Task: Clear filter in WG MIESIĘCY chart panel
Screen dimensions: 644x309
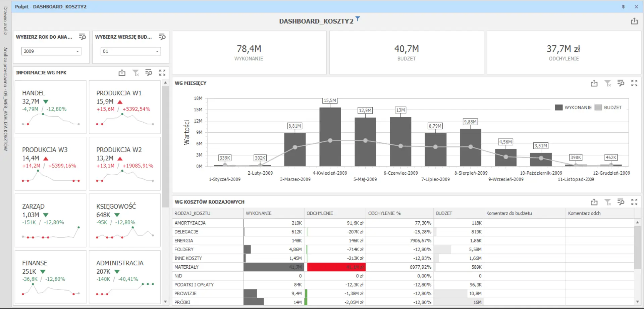Action: tap(607, 83)
